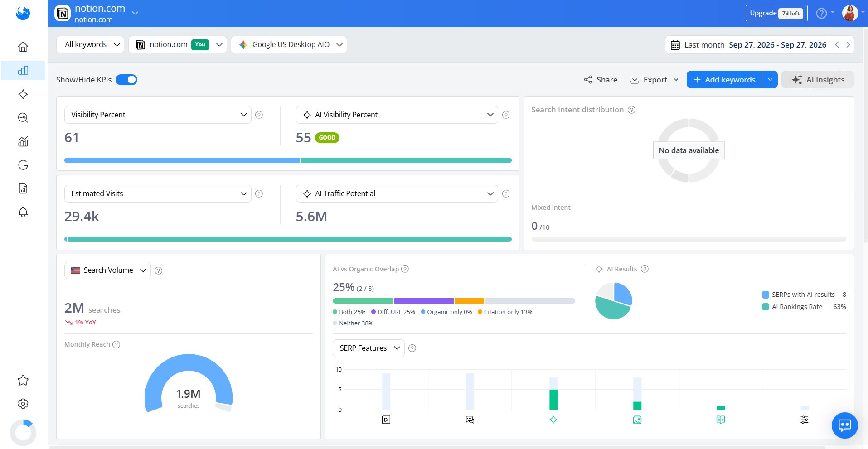Expand the Estimated Visits dropdown
The height and width of the screenshot is (449, 868).
158,194
